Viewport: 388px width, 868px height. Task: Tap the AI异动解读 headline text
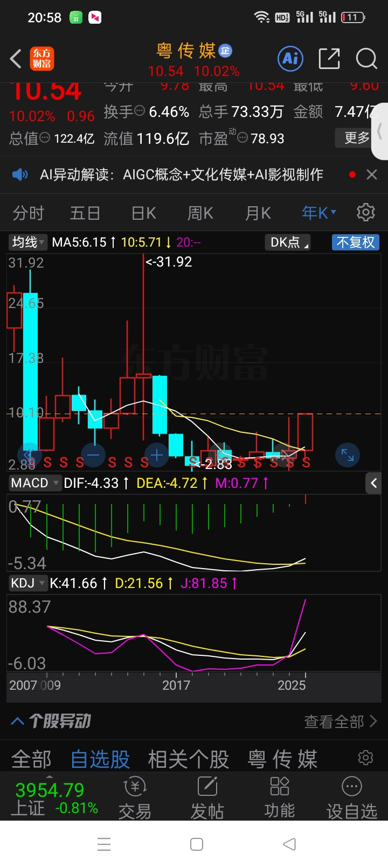coord(182,174)
